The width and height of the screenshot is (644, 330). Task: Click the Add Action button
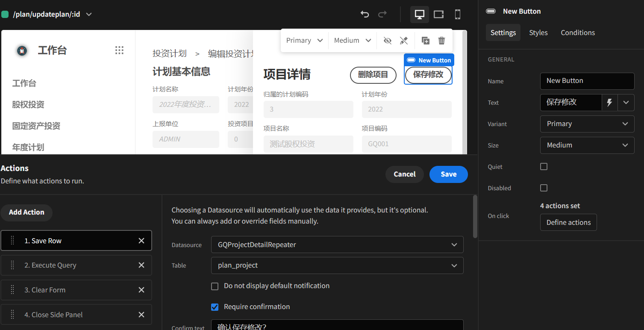click(x=26, y=212)
